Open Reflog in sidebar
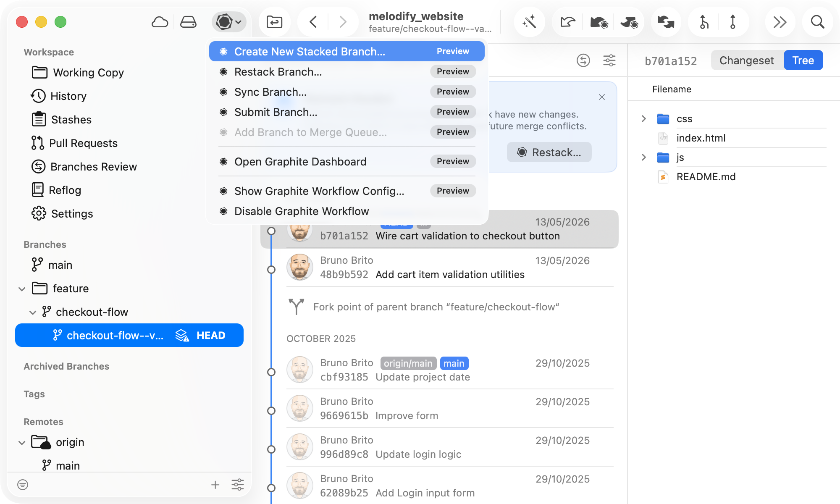The width and height of the screenshot is (840, 504). (129, 190)
